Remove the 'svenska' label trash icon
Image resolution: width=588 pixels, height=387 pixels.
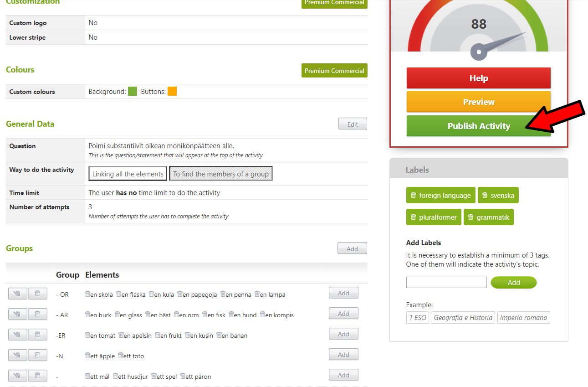(x=485, y=195)
